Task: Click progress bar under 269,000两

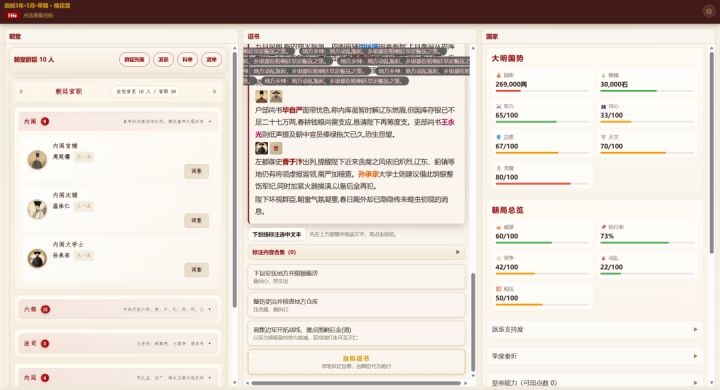Action: [x=542, y=91]
